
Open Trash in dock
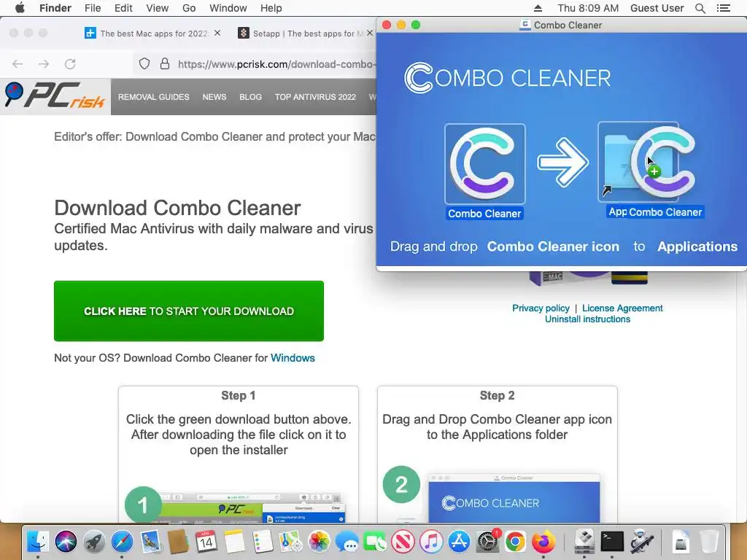point(709,542)
